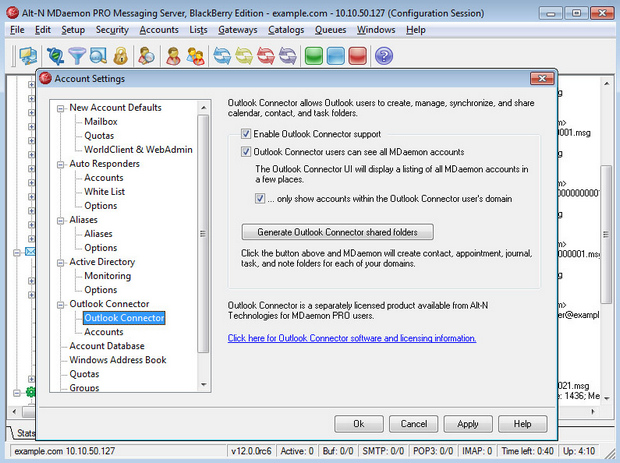Open the File menu
The width and height of the screenshot is (620, 463).
17,30
